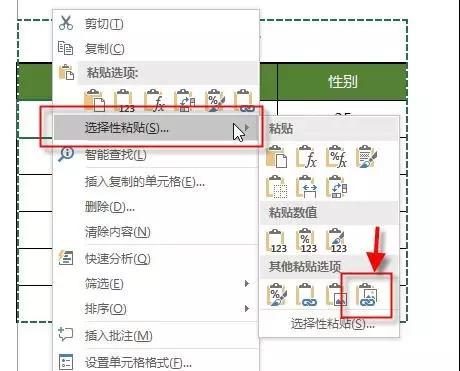The width and height of the screenshot is (460, 371).
Task: Choose 插入复制的单元格(E)... entry
Action: (x=156, y=182)
